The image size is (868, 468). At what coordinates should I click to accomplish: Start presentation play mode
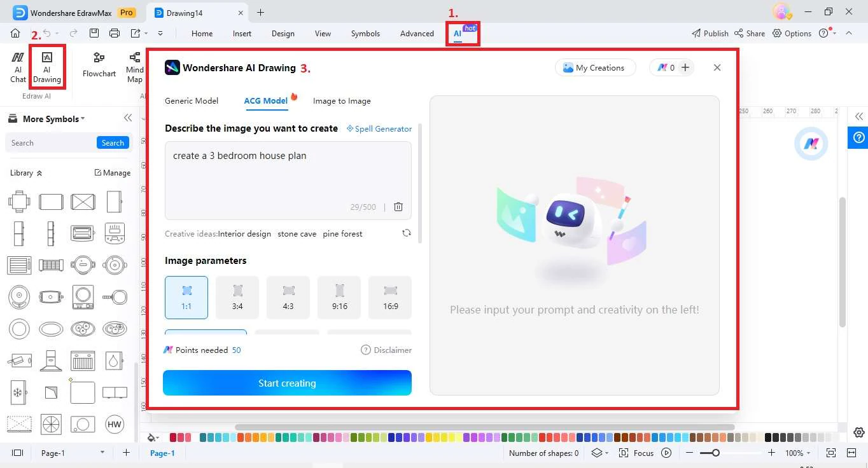[x=666, y=453]
